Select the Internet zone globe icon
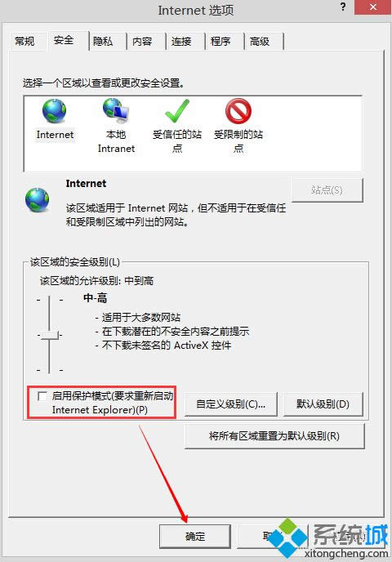392x562 pixels. click(55, 111)
